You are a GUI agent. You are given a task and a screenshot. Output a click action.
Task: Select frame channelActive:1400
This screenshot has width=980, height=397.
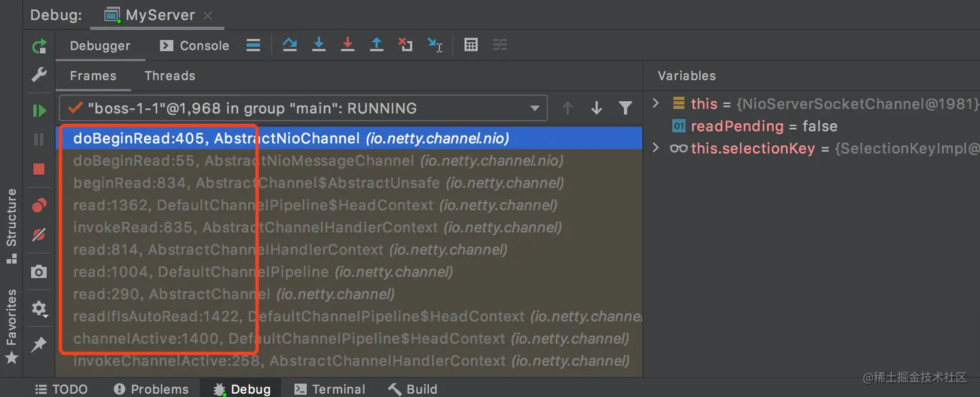tap(349, 339)
